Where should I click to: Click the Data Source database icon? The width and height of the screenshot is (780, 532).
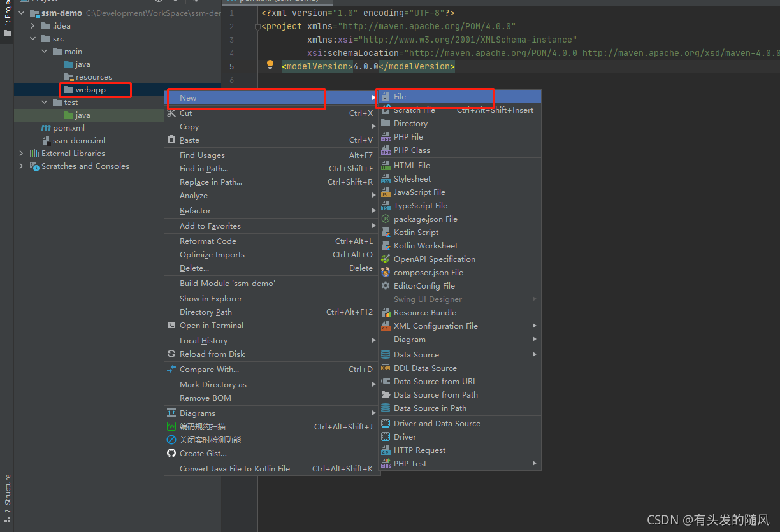pyautogui.click(x=386, y=355)
